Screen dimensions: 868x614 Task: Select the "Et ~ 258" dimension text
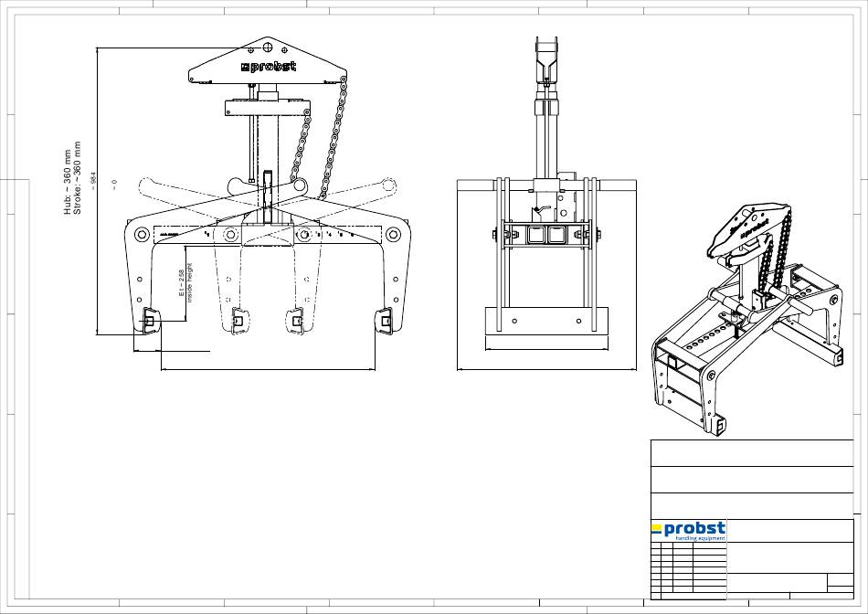pos(182,283)
